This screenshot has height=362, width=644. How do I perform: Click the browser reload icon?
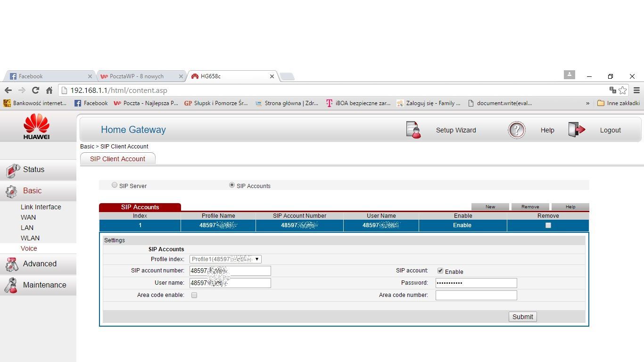pos(35,90)
